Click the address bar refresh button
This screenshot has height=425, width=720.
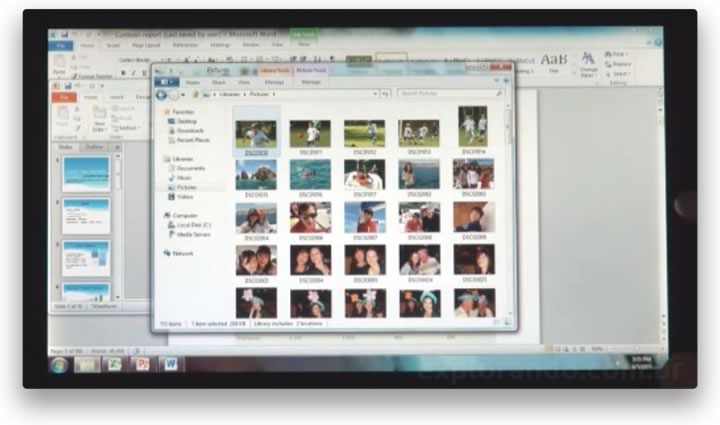pyautogui.click(x=385, y=94)
